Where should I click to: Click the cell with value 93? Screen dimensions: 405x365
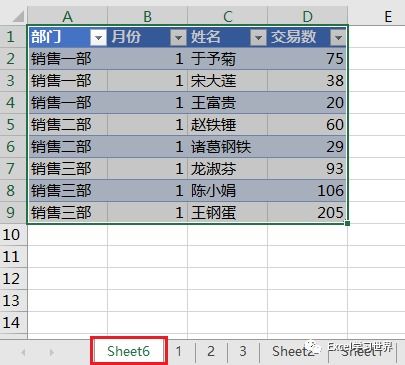[x=307, y=169]
